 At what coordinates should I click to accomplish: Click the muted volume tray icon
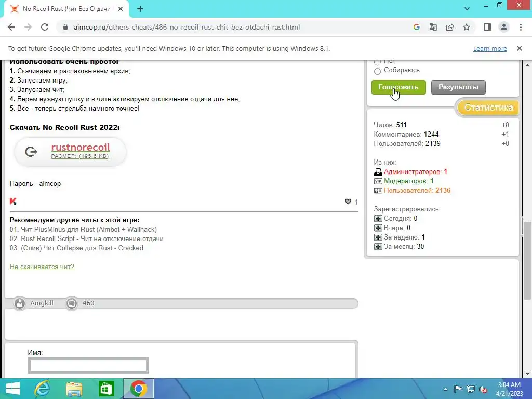click(483, 389)
